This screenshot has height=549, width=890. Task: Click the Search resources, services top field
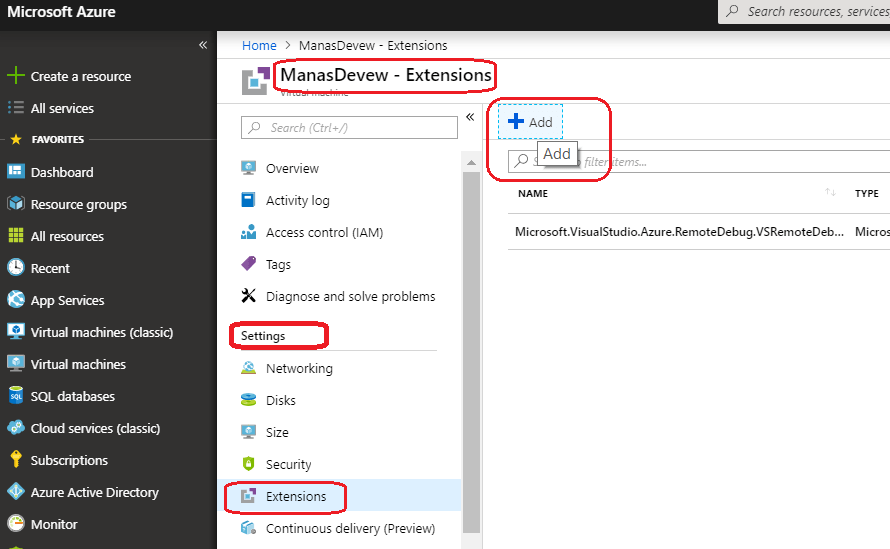[x=804, y=11]
